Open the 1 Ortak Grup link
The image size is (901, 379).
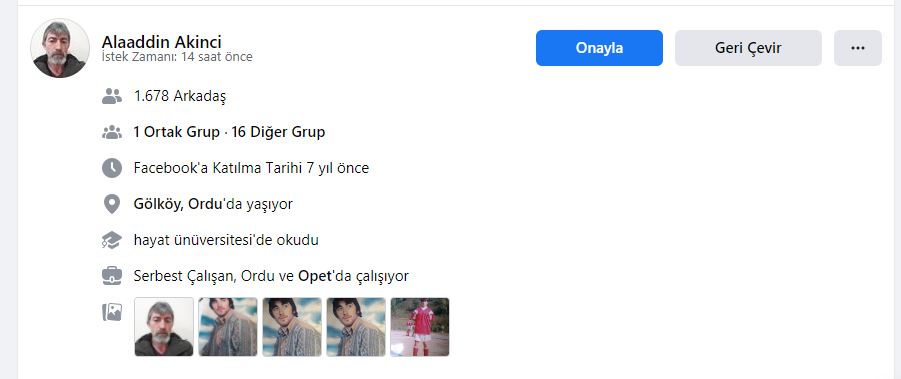click(176, 132)
